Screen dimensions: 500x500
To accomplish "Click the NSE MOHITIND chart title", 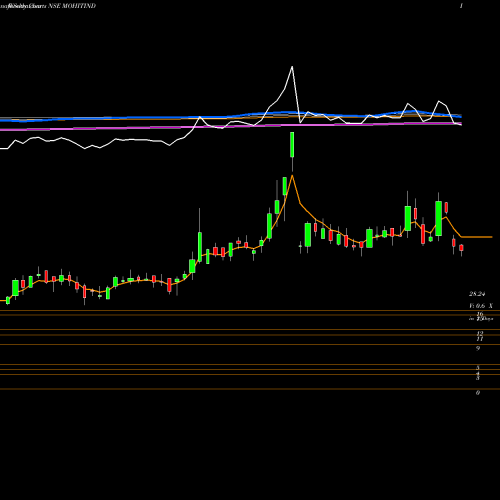I will click(x=72, y=6).
